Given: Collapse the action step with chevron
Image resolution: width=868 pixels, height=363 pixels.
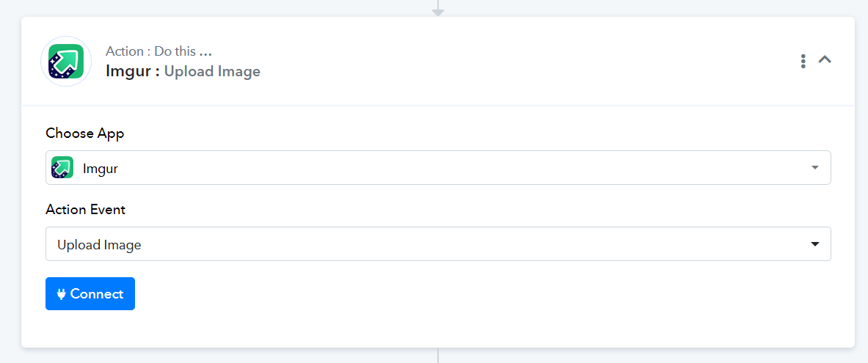Looking at the screenshot, I should (x=825, y=59).
